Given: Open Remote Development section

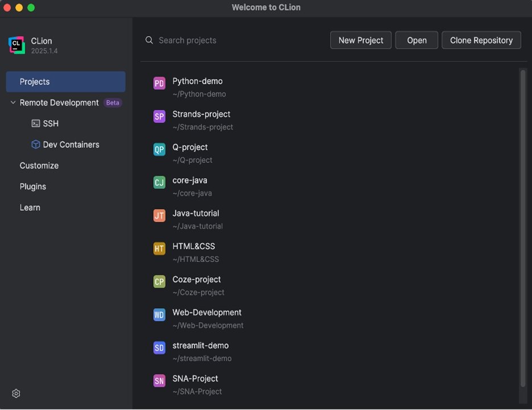Looking at the screenshot, I should [59, 102].
